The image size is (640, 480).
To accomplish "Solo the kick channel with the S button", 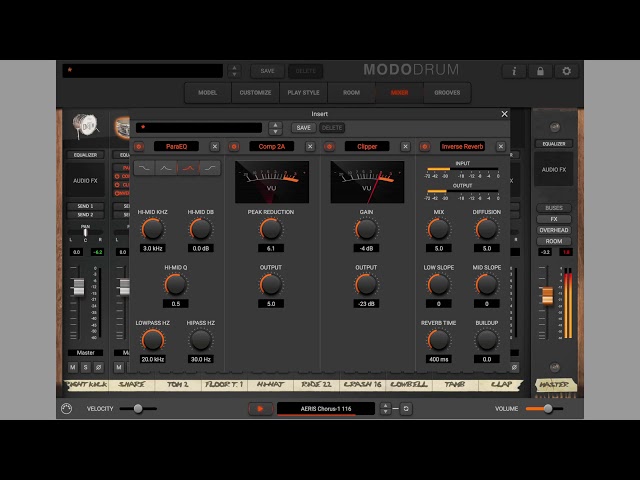I will point(85,367).
